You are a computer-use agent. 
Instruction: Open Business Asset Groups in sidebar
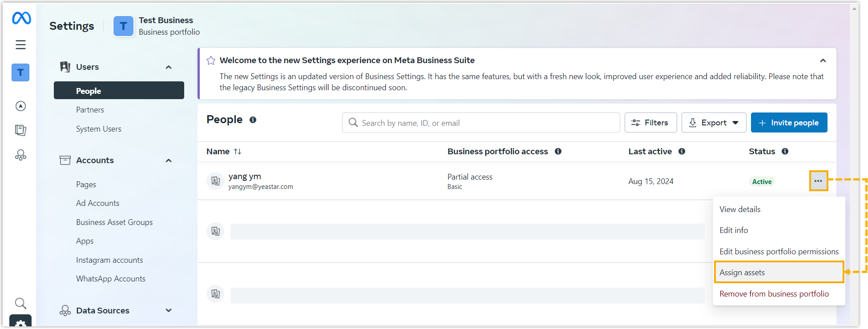tap(114, 222)
